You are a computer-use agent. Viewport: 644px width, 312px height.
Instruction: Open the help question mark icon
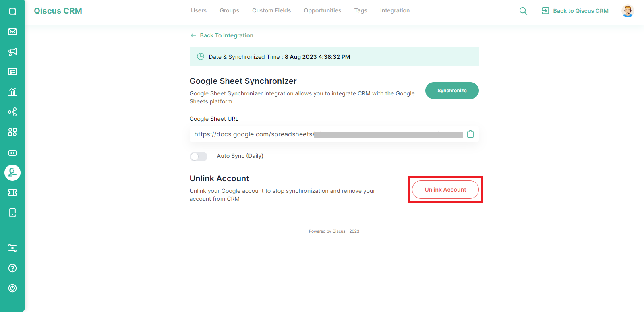[x=12, y=268]
